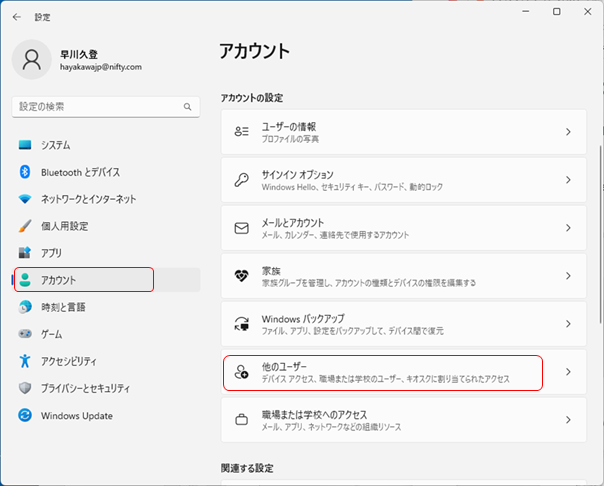Expand ユーザーの情報 using its chevron
The image size is (604, 486).
click(567, 132)
